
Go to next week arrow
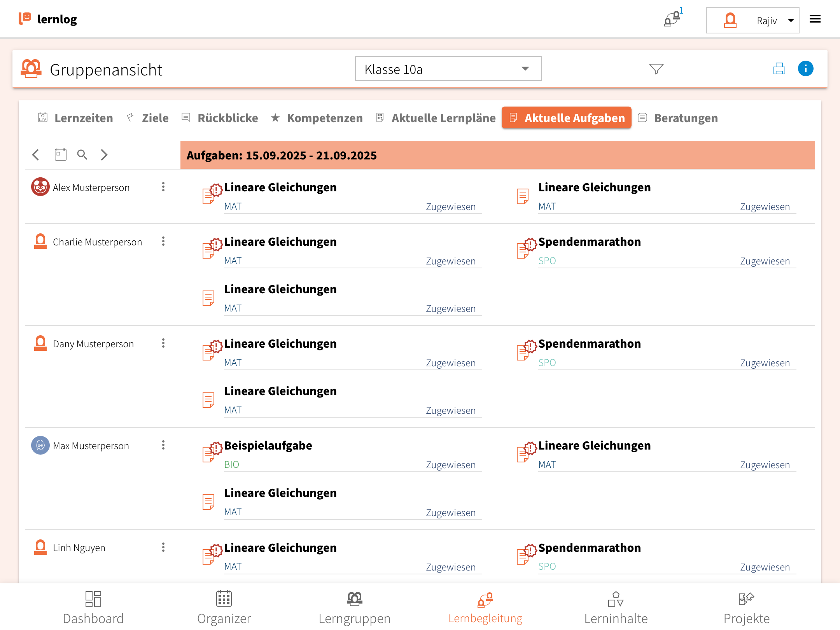tap(104, 155)
